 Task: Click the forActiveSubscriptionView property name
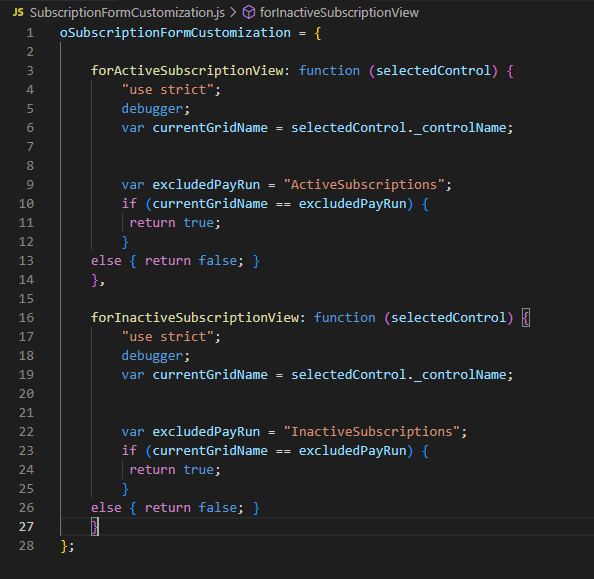click(x=187, y=71)
